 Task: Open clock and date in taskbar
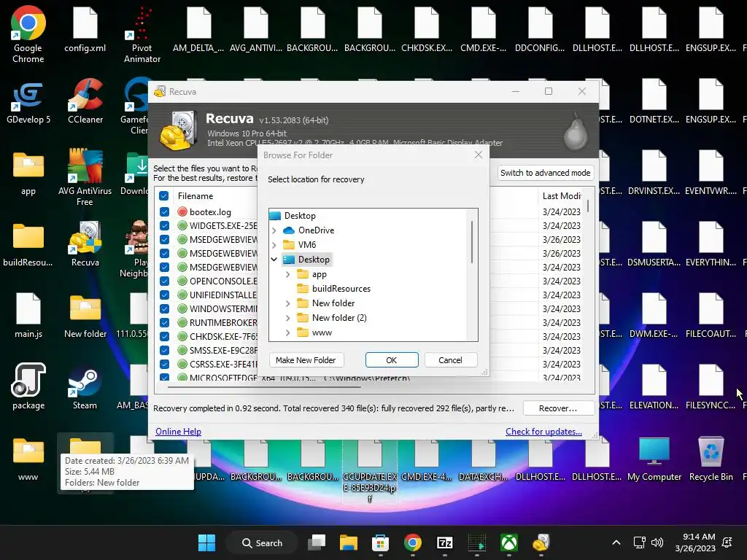695,542
